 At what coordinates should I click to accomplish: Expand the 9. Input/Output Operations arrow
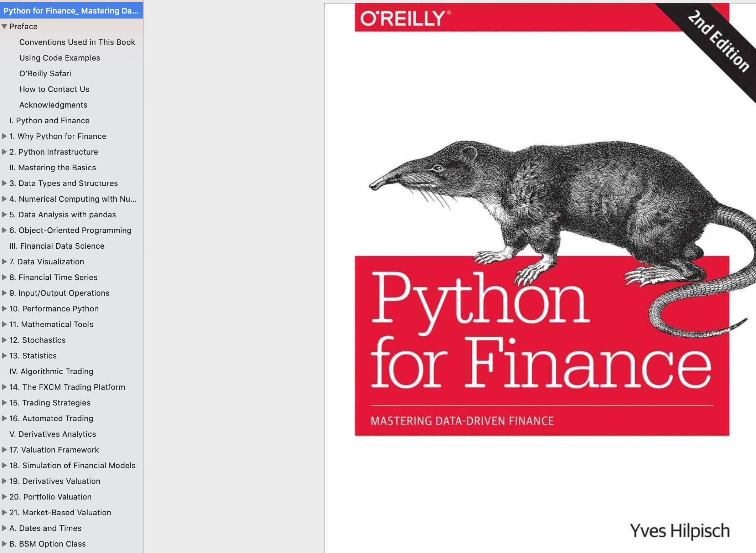4,293
